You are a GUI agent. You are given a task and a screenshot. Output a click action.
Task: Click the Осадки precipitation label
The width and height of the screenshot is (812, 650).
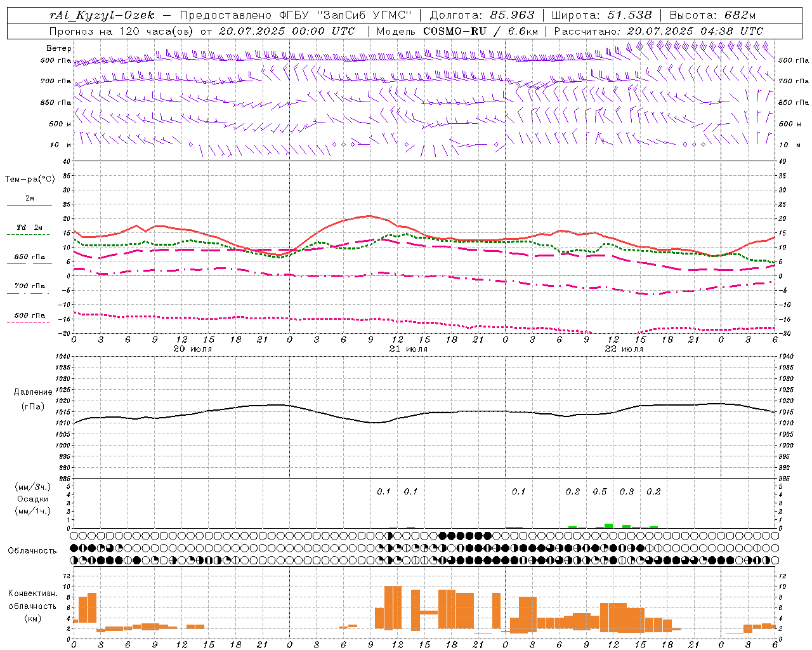[x=33, y=499]
